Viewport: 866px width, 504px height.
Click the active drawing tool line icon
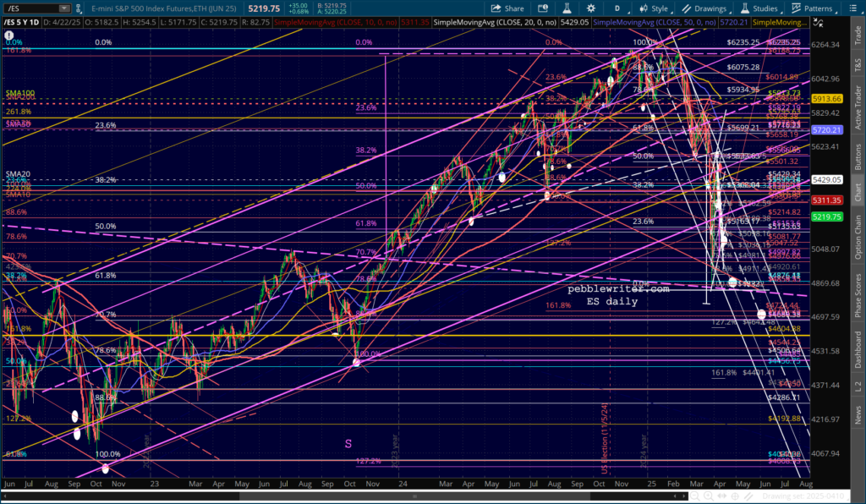749,496
